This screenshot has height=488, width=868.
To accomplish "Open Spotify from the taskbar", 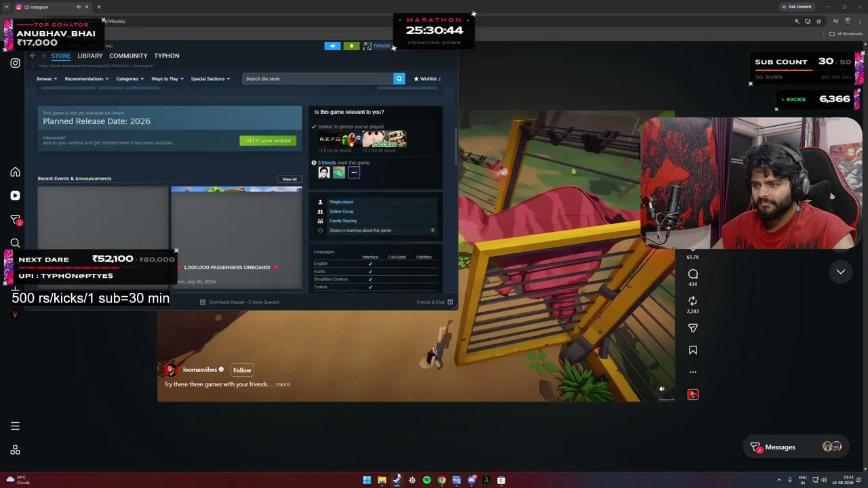I will [x=427, y=480].
